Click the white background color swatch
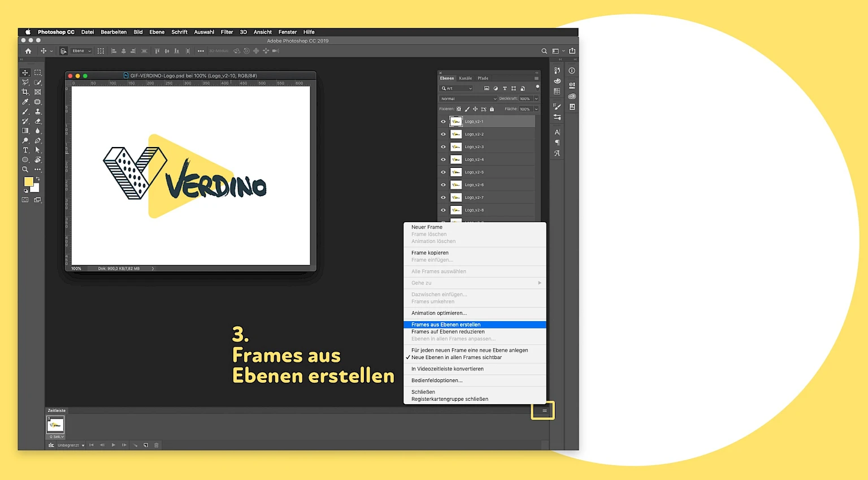The height and width of the screenshot is (480, 868). pos(36,189)
